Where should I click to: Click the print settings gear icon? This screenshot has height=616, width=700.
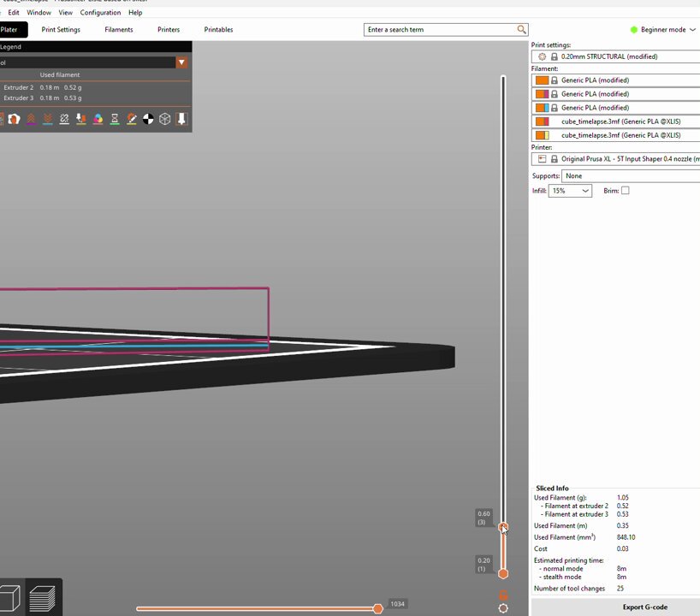pos(542,56)
